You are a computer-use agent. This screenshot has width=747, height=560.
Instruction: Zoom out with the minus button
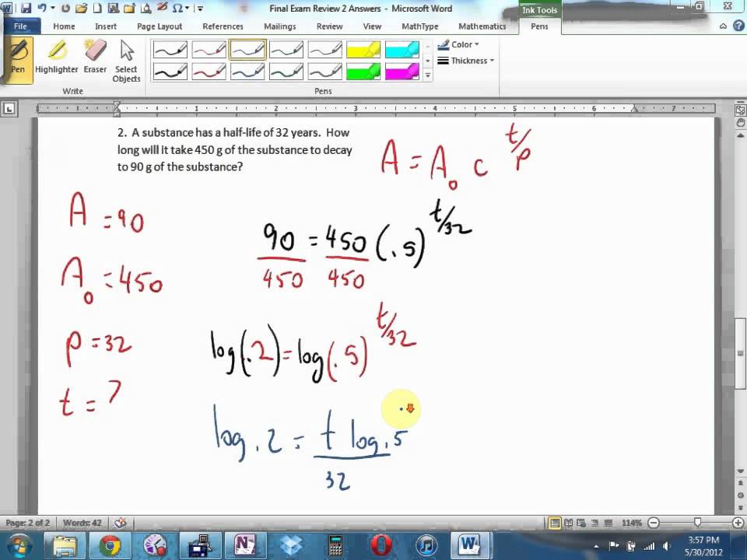tap(654, 523)
